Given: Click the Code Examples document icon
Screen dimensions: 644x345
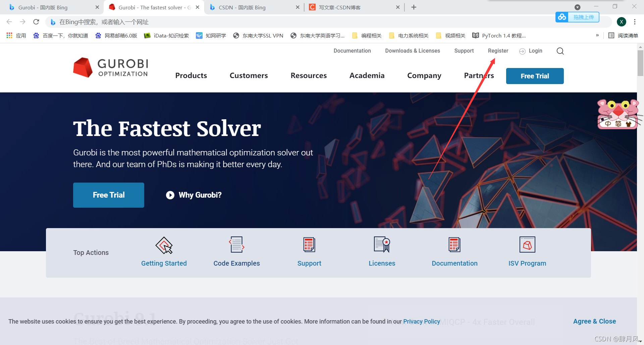Looking at the screenshot, I should (236, 245).
